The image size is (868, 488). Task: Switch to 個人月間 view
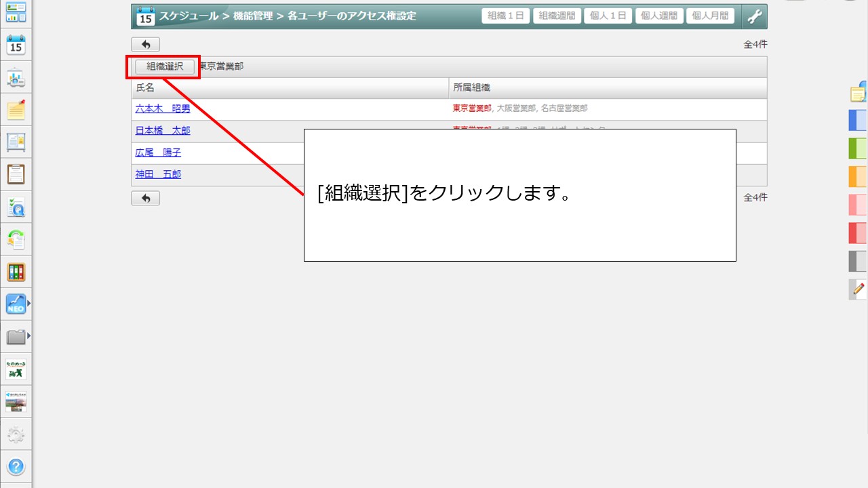[x=710, y=16]
